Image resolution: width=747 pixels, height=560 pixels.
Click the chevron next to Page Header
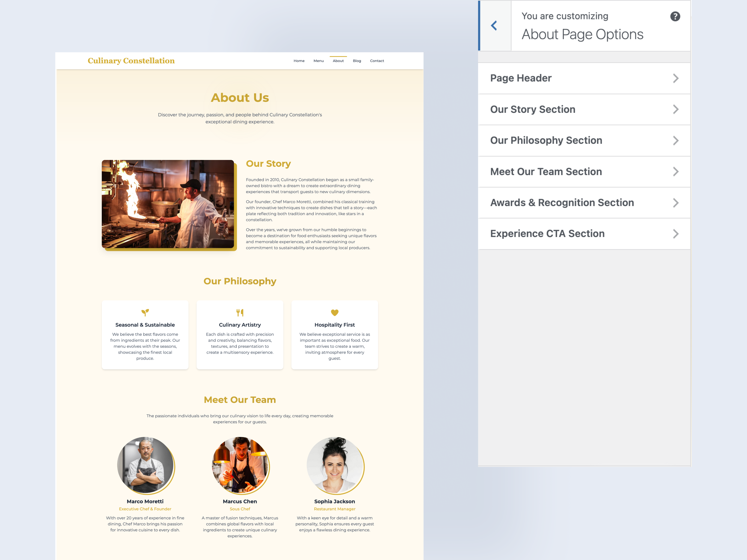(676, 78)
